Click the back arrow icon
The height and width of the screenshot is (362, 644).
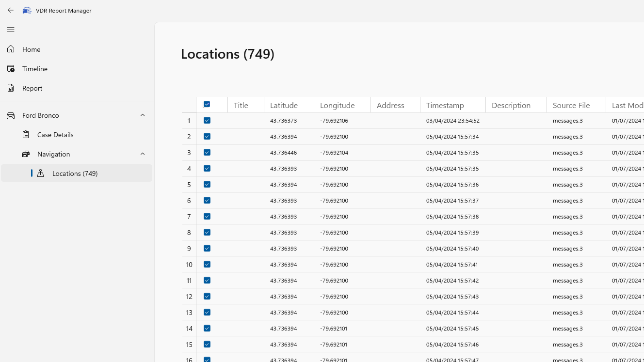click(x=11, y=10)
